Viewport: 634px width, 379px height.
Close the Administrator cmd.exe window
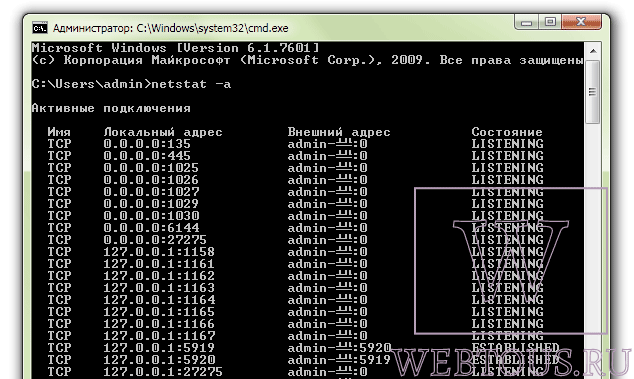[x=581, y=22]
